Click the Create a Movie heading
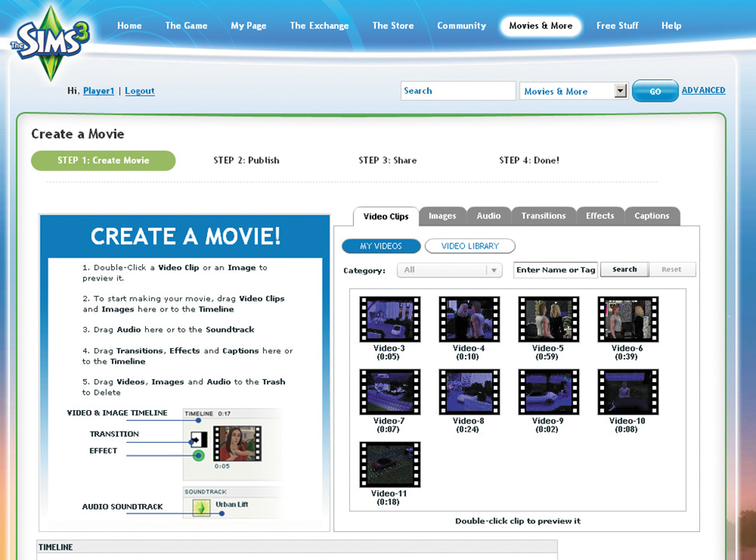756x560 pixels. (x=78, y=134)
